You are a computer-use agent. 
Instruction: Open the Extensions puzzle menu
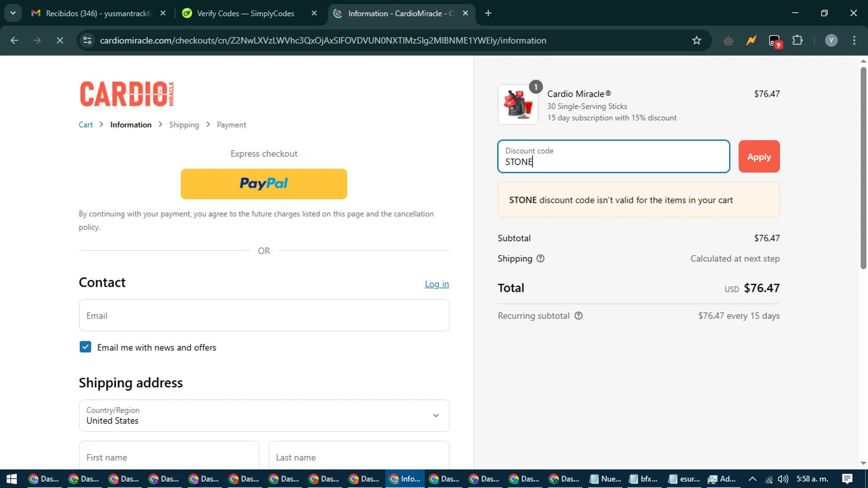point(797,41)
